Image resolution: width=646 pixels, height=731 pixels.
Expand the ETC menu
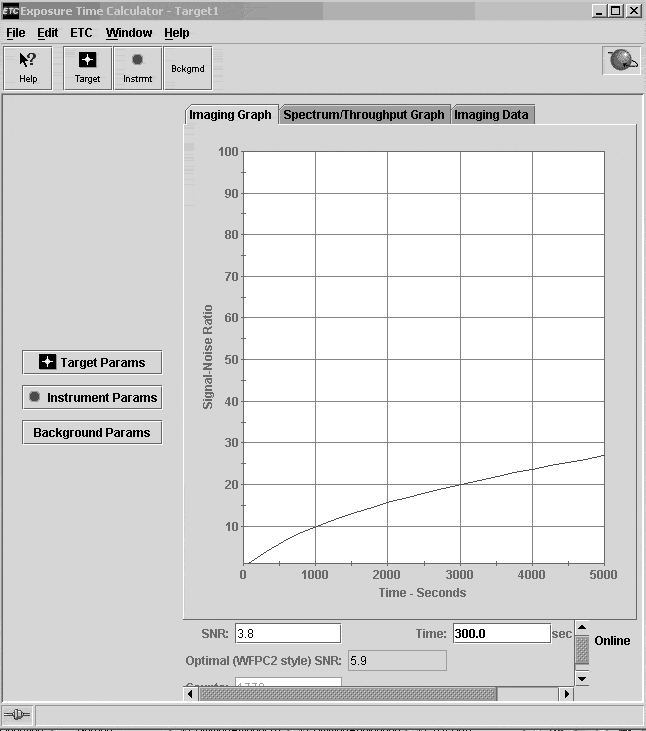tap(81, 33)
